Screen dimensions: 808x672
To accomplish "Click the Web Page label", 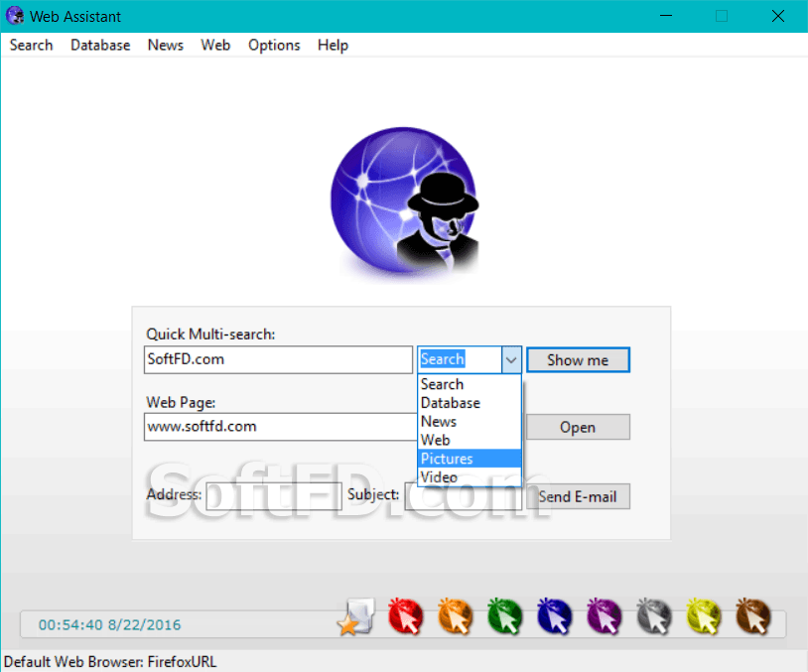I will pyautogui.click(x=181, y=402).
